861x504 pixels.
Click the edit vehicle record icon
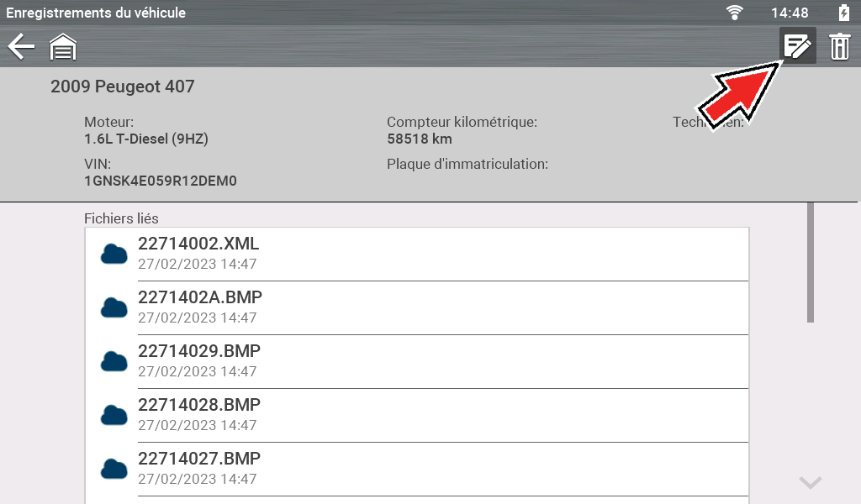(797, 46)
